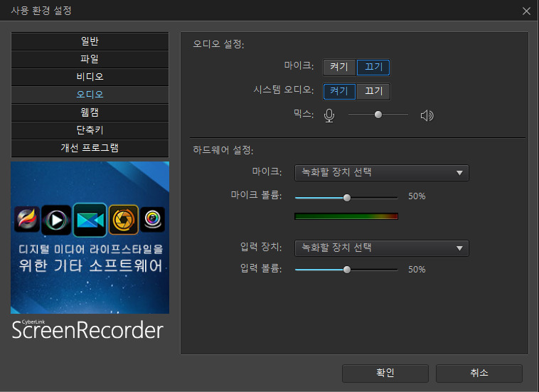Open the 개선 프로그램 tab

coord(90,149)
